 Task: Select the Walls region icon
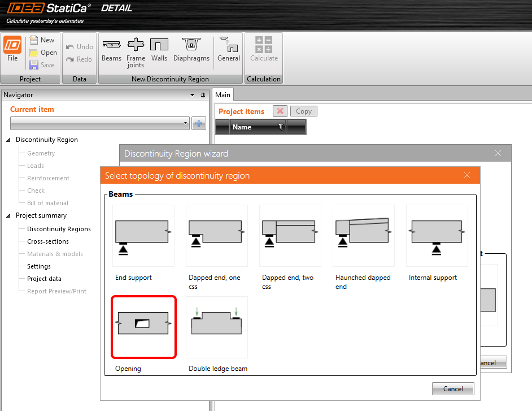tap(159, 49)
